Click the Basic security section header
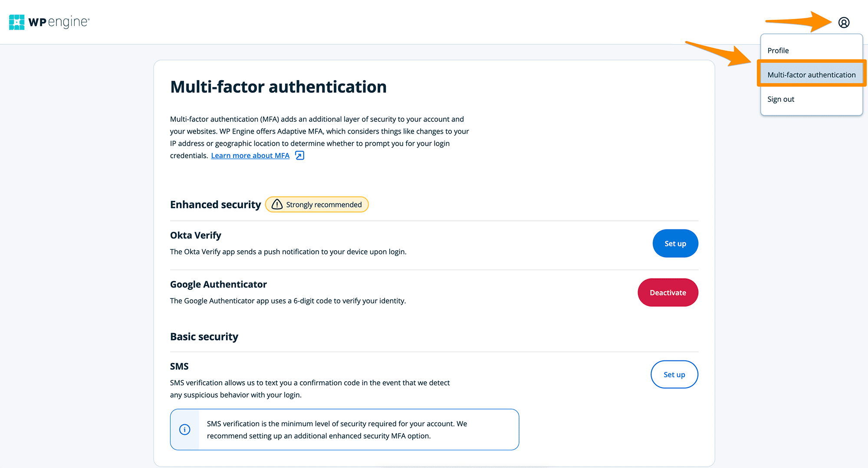 204,336
